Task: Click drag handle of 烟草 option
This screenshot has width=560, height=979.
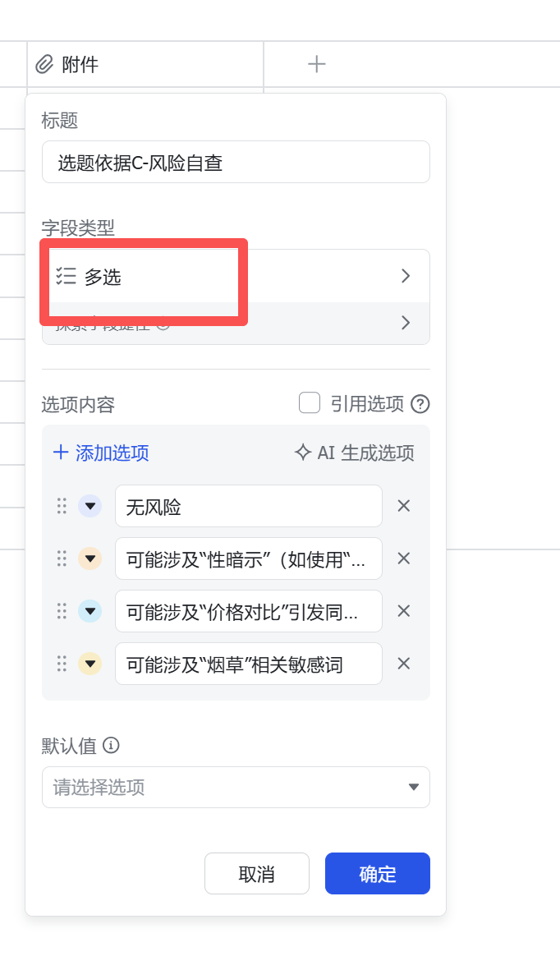Action: tap(62, 664)
